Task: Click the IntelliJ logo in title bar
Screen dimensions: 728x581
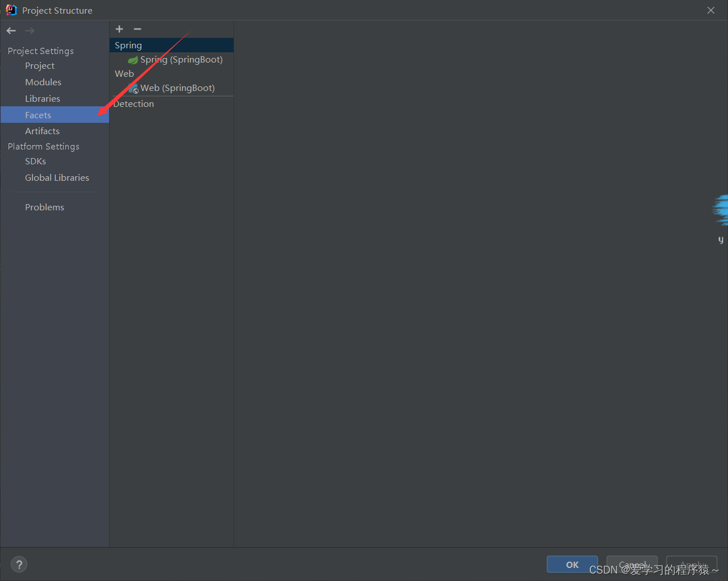Action: [11, 10]
